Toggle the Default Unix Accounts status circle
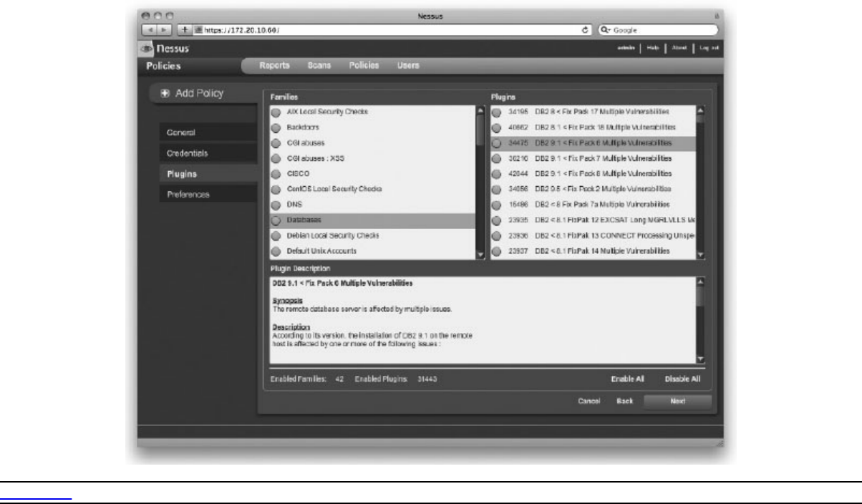The image size is (862, 504). coord(275,251)
